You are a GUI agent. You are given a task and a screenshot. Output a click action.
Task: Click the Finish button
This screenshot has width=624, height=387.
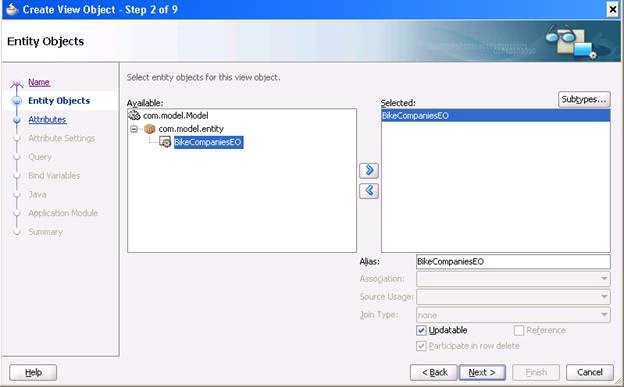click(536, 373)
